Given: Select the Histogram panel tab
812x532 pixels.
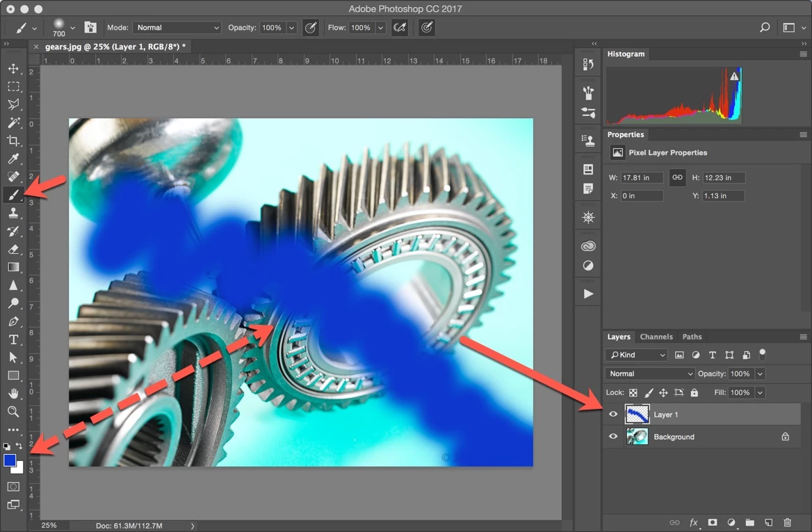Looking at the screenshot, I should 626,54.
